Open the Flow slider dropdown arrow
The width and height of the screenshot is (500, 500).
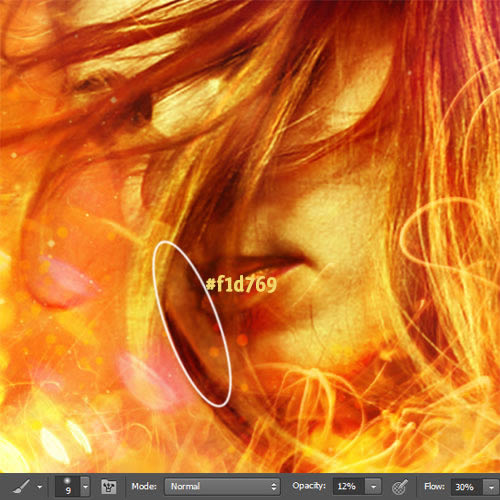click(491, 487)
